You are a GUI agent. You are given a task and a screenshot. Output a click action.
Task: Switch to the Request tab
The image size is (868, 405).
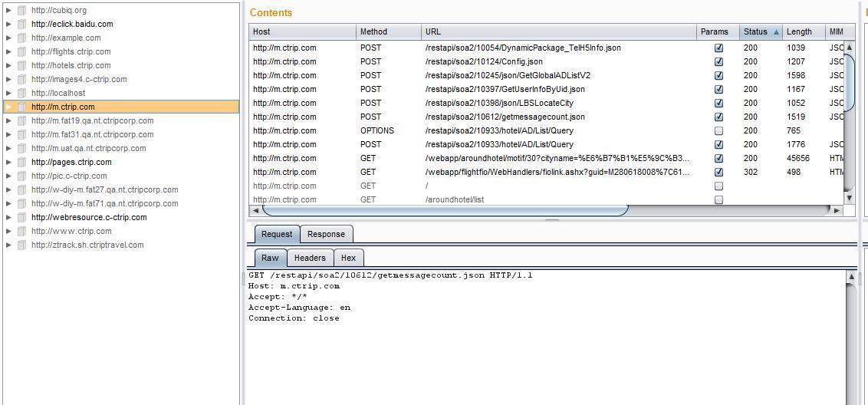[277, 234]
